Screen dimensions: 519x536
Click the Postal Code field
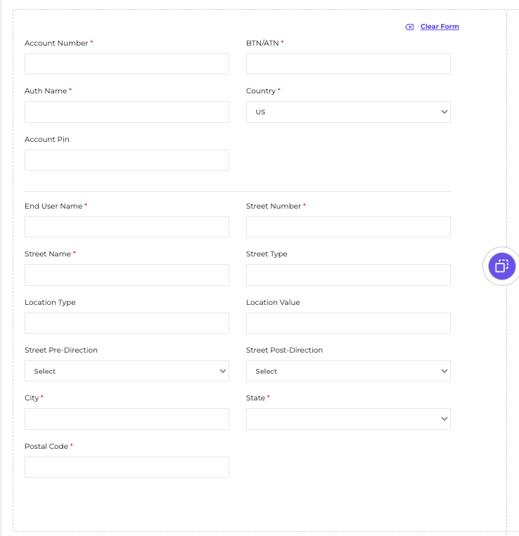tap(127, 467)
